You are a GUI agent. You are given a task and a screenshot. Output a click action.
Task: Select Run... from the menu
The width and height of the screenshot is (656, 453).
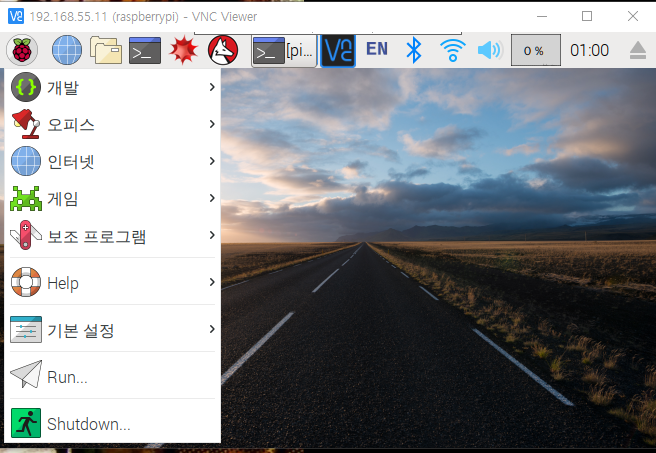pos(113,376)
